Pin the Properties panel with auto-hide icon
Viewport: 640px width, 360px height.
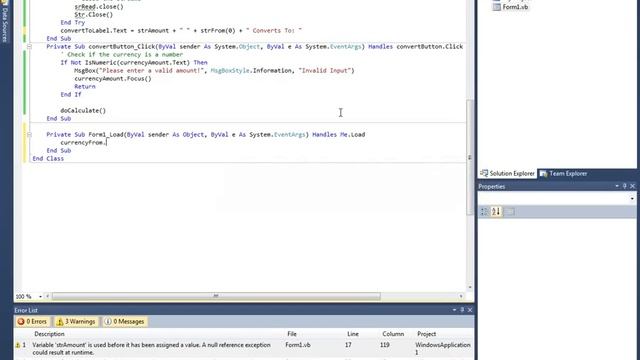(x=624, y=186)
